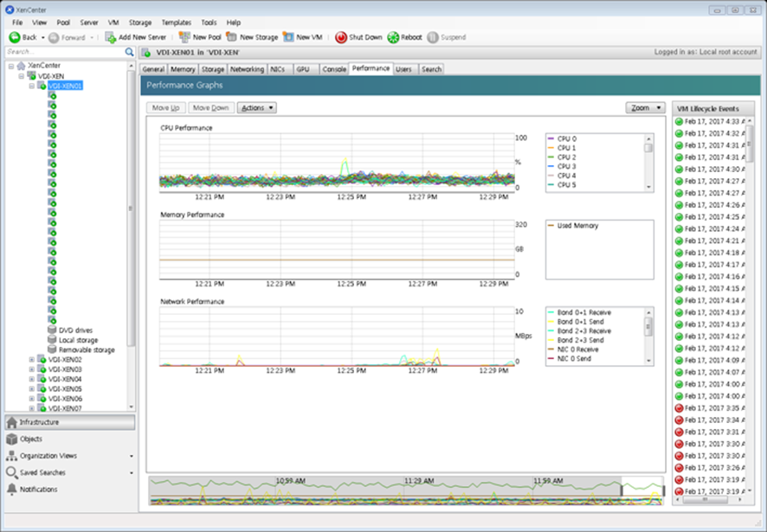Viewport: 767px width, 532px height.
Task: Click the green Reboot icon
Action: [393, 37]
